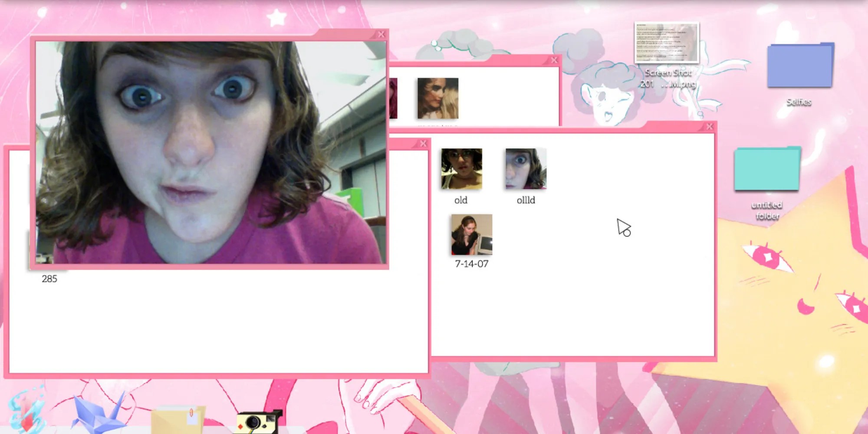Open the photo thumbnail labeled ollld
This screenshot has height=434, width=868.
coord(526,169)
